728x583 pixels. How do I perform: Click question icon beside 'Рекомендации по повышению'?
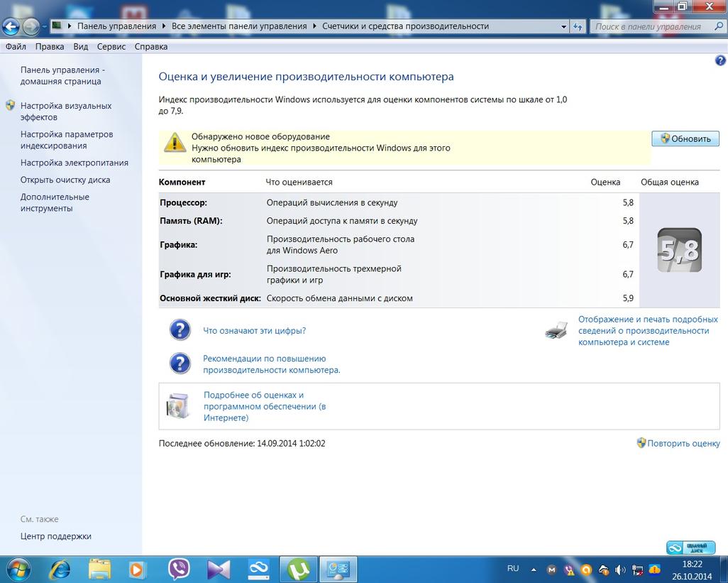coord(180,364)
